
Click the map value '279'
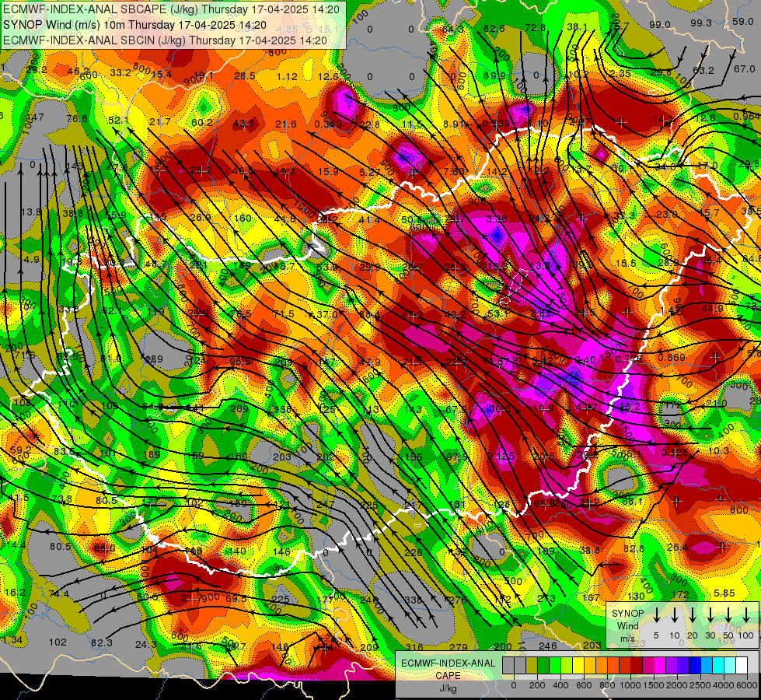coord(458,648)
